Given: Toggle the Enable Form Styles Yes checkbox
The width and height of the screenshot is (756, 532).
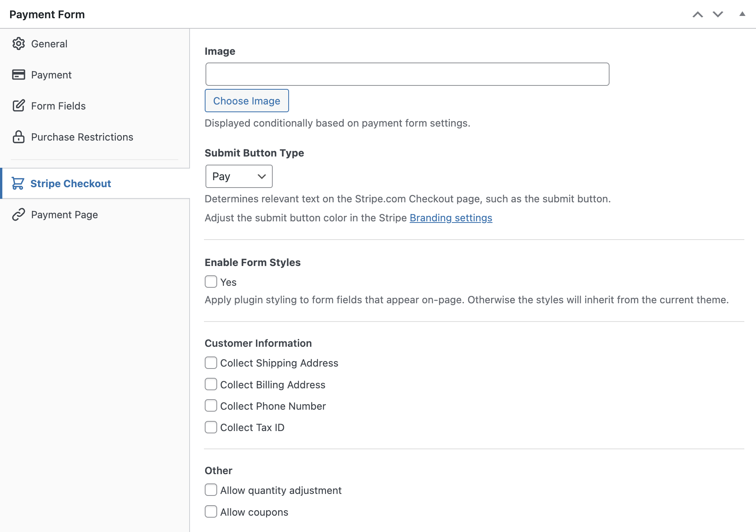Looking at the screenshot, I should (x=211, y=282).
